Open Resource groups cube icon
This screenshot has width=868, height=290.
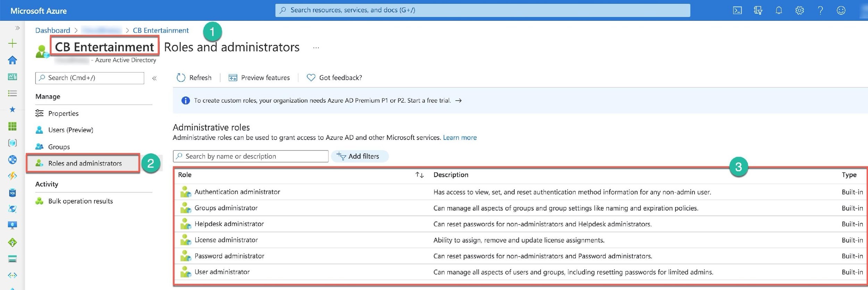(12, 143)
